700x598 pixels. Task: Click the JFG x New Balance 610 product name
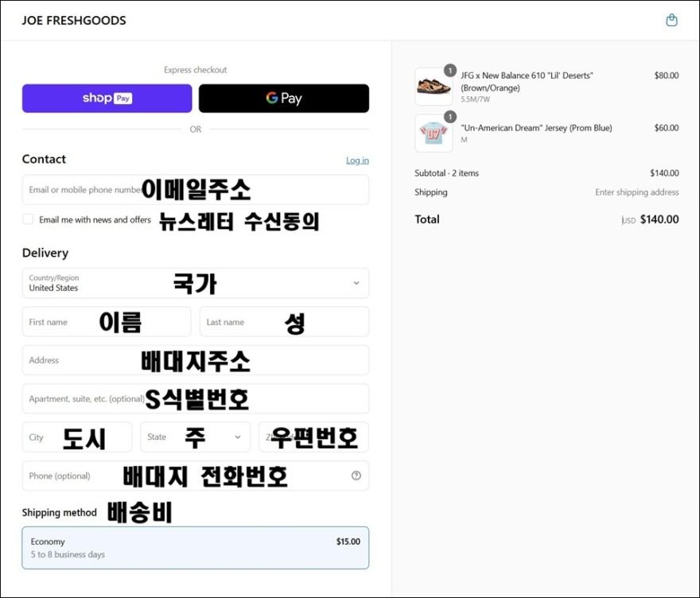click(527, 82)
